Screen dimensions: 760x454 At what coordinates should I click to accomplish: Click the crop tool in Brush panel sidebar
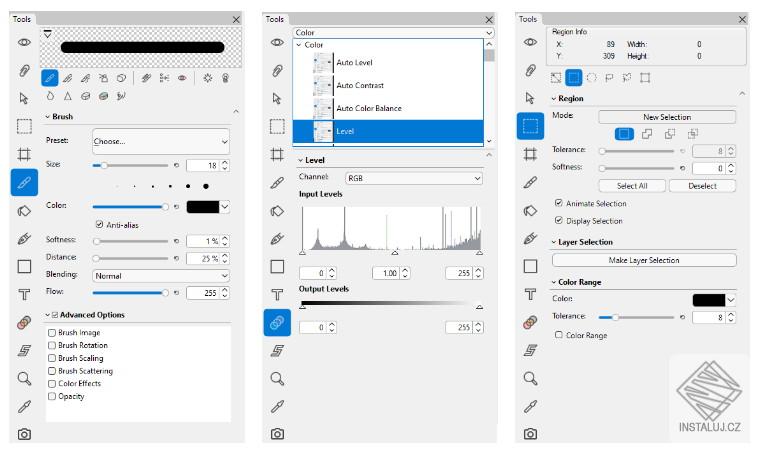24,155
